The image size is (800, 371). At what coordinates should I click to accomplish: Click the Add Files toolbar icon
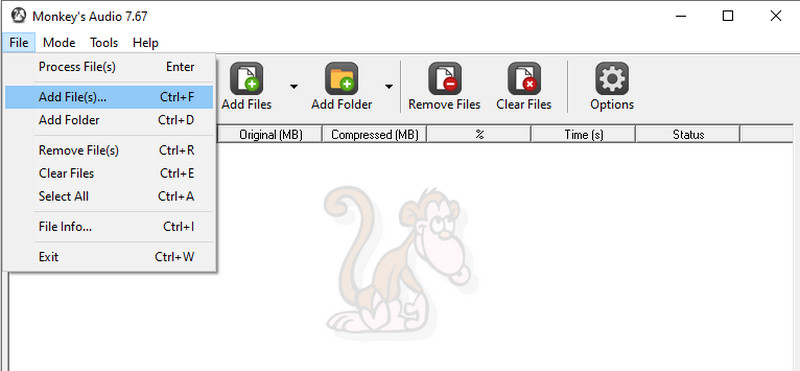point(246,79)
